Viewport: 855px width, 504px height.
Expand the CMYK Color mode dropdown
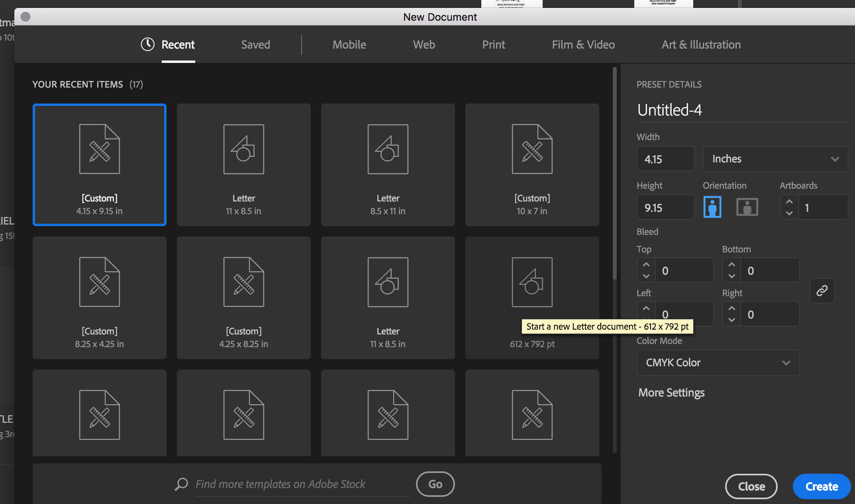[x=718, y=363]
